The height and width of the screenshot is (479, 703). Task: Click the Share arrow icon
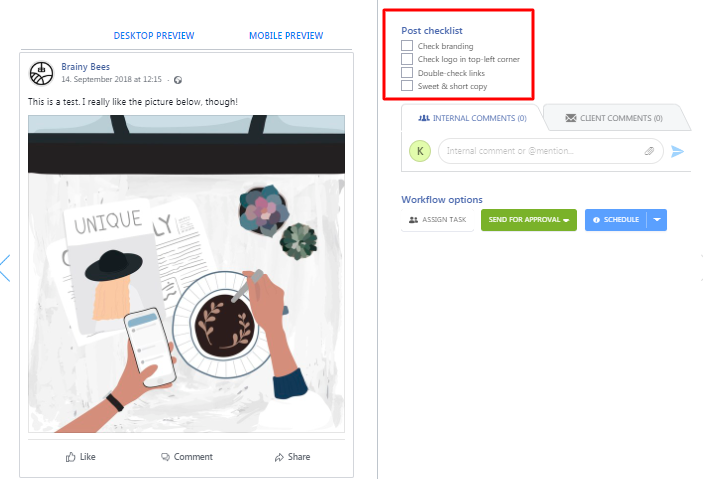coord(279,457)
